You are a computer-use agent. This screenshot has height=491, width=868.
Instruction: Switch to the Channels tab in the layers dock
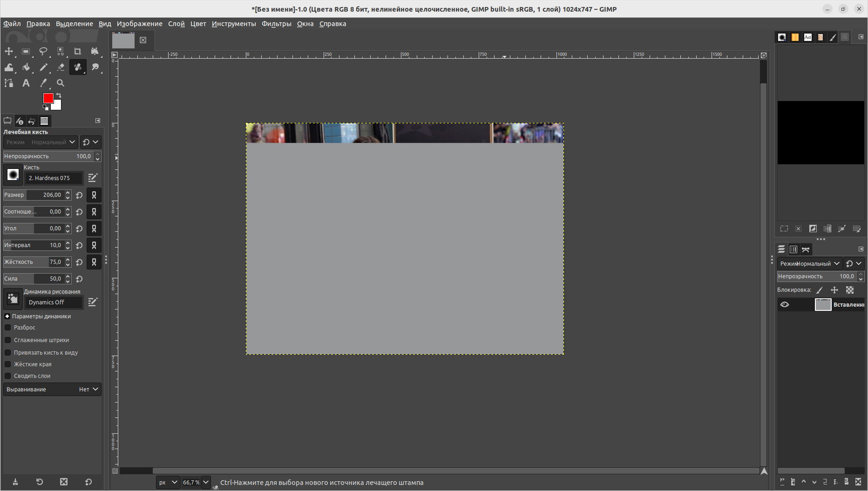coord(794,249)
